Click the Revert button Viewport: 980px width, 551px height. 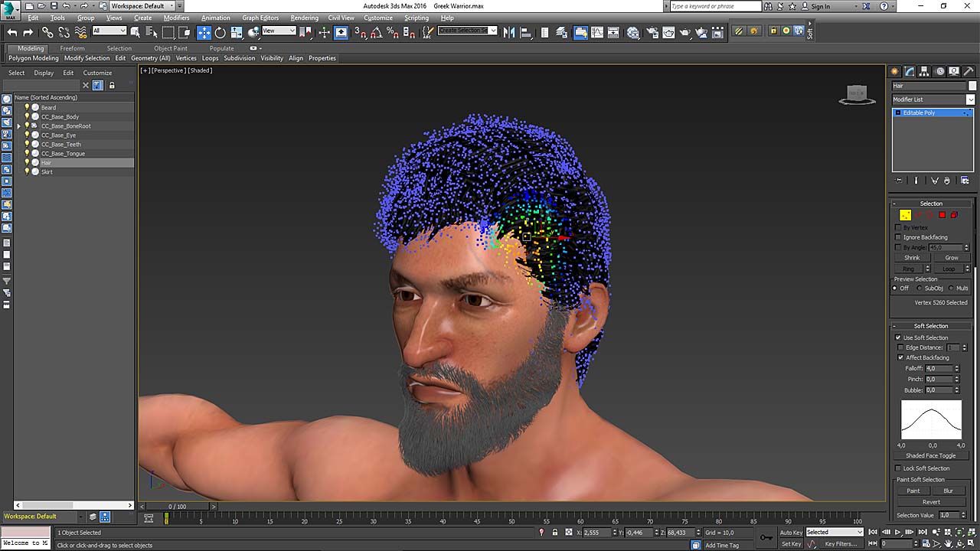(x=931, y=502)
